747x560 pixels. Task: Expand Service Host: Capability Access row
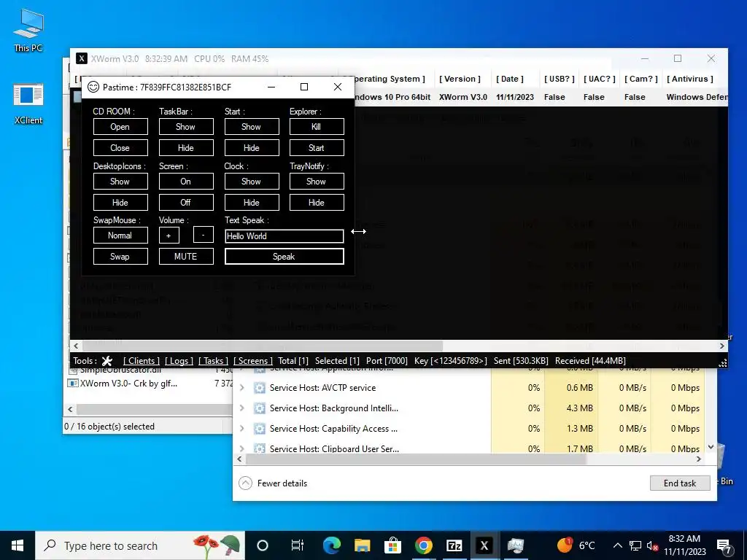242,429
